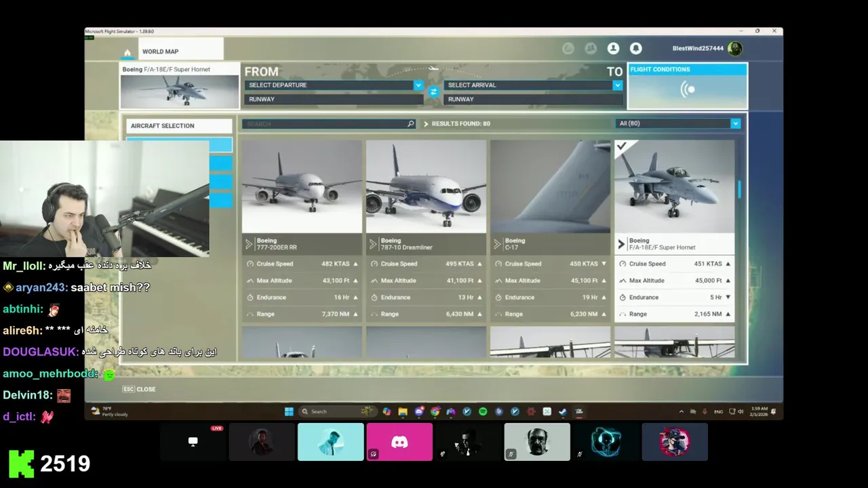Image resolution: width=868 pixels, height=488 pixels.
Task: Open the Windows Start menu
Action: [x=289, y=411]
